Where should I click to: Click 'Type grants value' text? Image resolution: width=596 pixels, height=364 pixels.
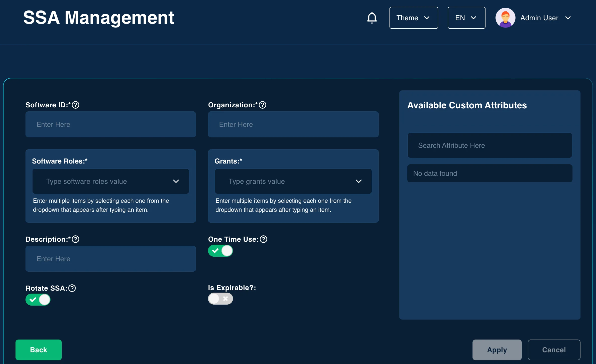pos(256,181)
